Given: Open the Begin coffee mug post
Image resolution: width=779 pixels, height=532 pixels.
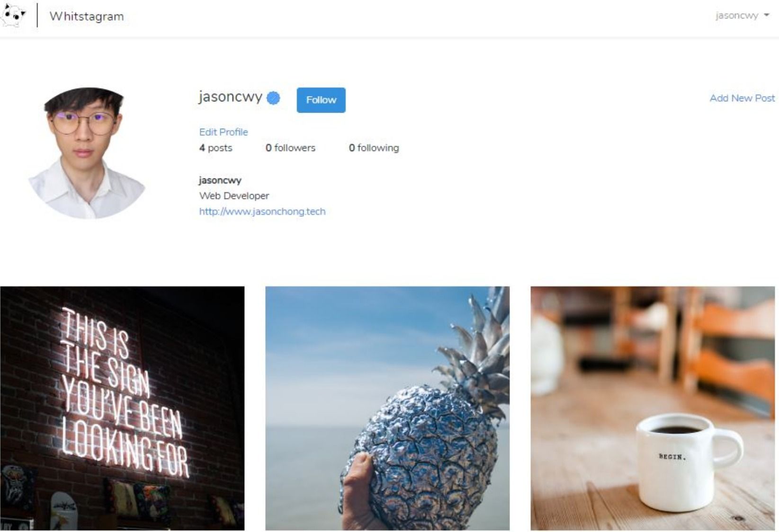Looking at the screenshot, I should (x=653, y=408).
